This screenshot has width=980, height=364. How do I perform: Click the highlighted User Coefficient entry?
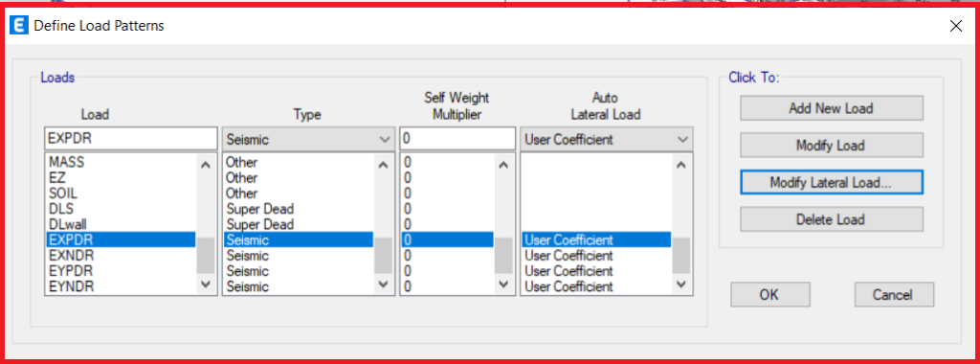596,239
